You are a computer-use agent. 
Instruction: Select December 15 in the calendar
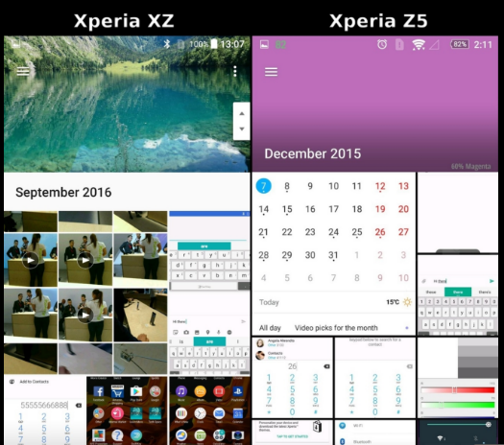point(287,209)
